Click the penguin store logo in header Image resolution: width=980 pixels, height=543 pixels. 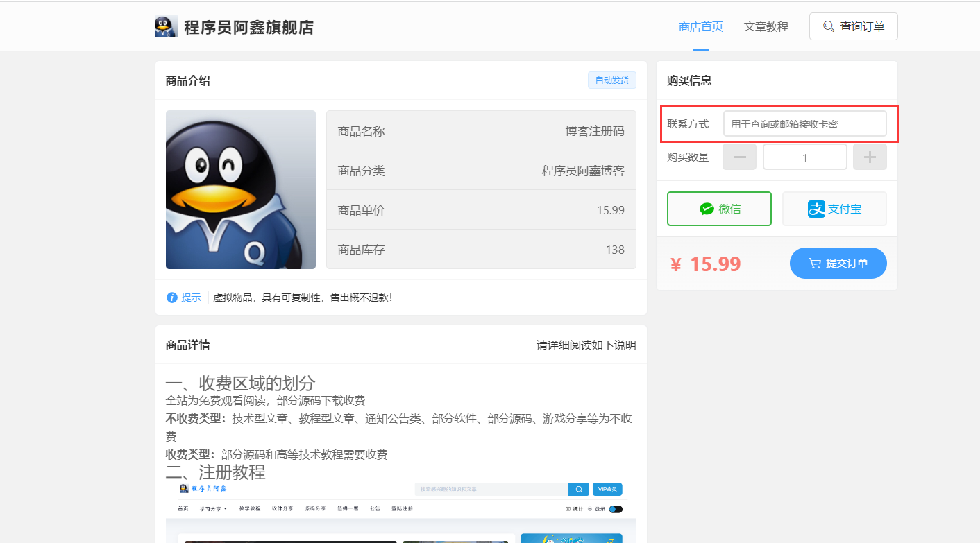tap(167, 26)
